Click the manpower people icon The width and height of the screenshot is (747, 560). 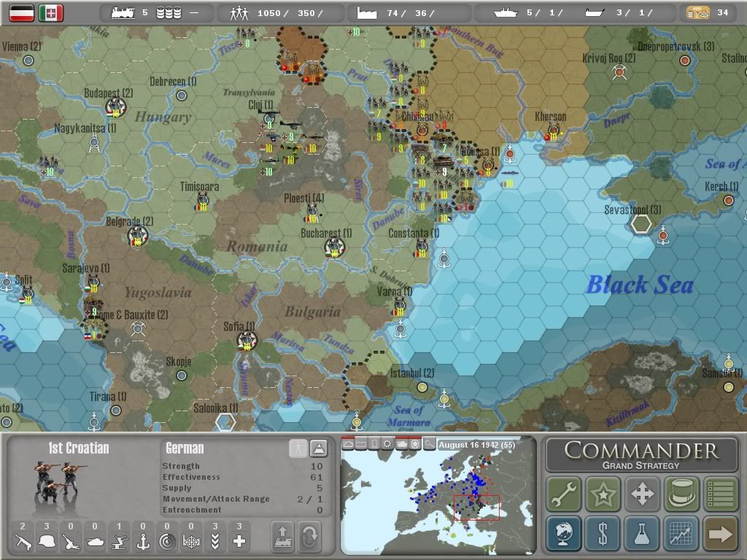(x=239, y=13)
